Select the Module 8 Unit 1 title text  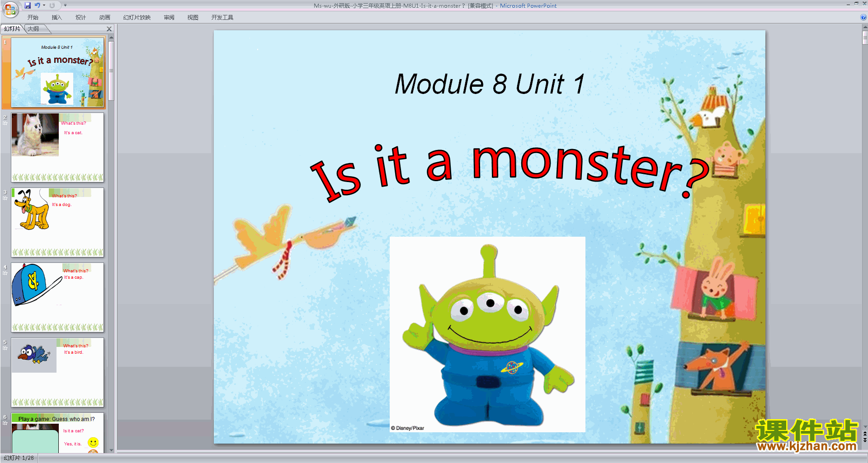pos(490,84)
